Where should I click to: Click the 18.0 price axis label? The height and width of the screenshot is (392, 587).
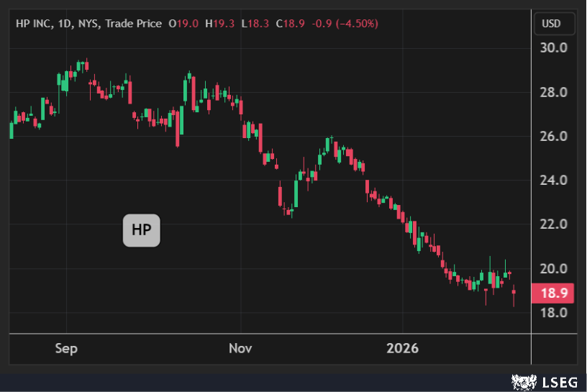[553, 313]
